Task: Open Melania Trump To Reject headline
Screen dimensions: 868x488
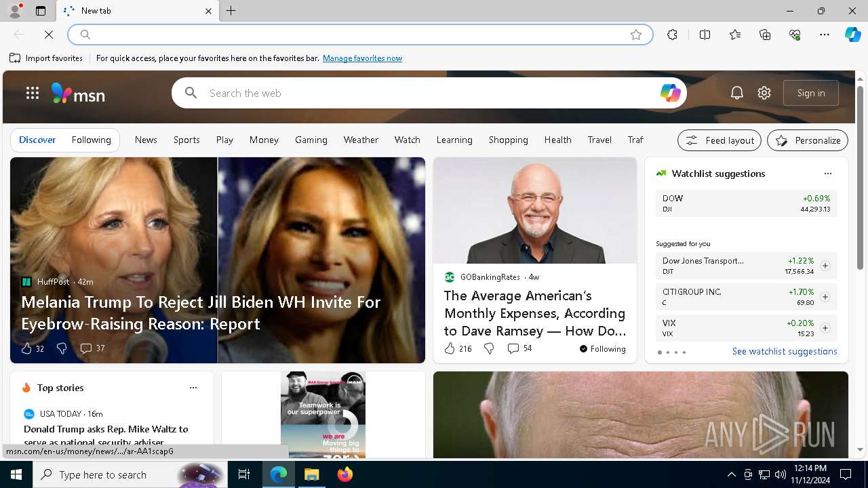Action: [201, 313]
